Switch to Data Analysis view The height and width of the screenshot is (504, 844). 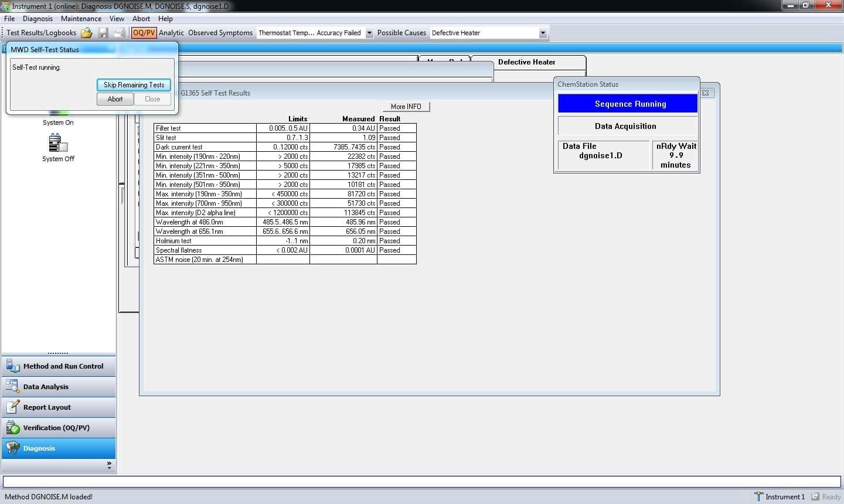coord(59,387)
